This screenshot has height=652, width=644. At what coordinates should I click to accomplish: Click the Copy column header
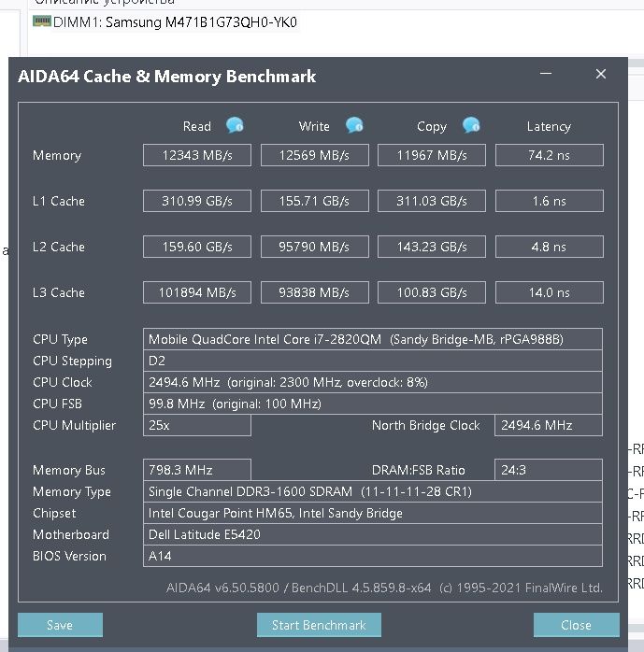pyautogui.click(x=432, y=126)
